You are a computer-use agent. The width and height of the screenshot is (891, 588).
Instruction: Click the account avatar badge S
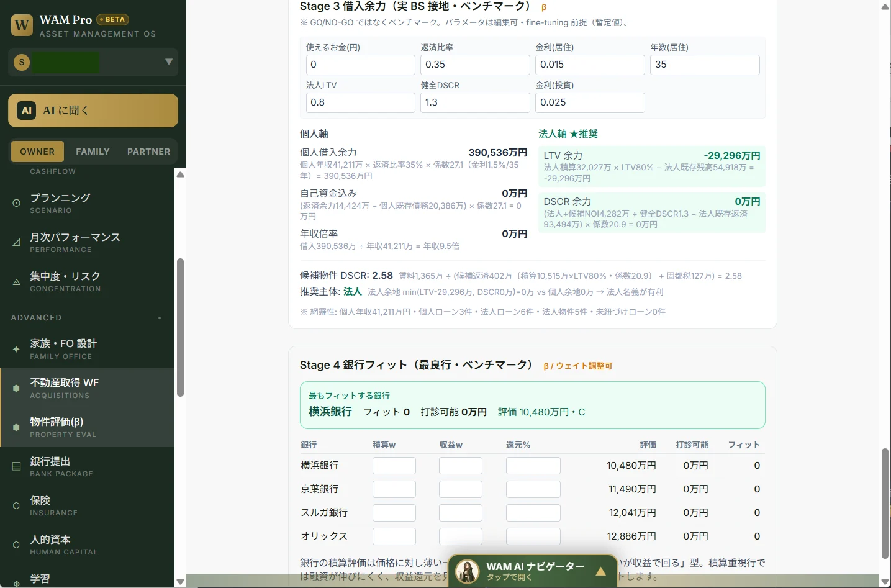pyautogui.click(x=22, y=62)
